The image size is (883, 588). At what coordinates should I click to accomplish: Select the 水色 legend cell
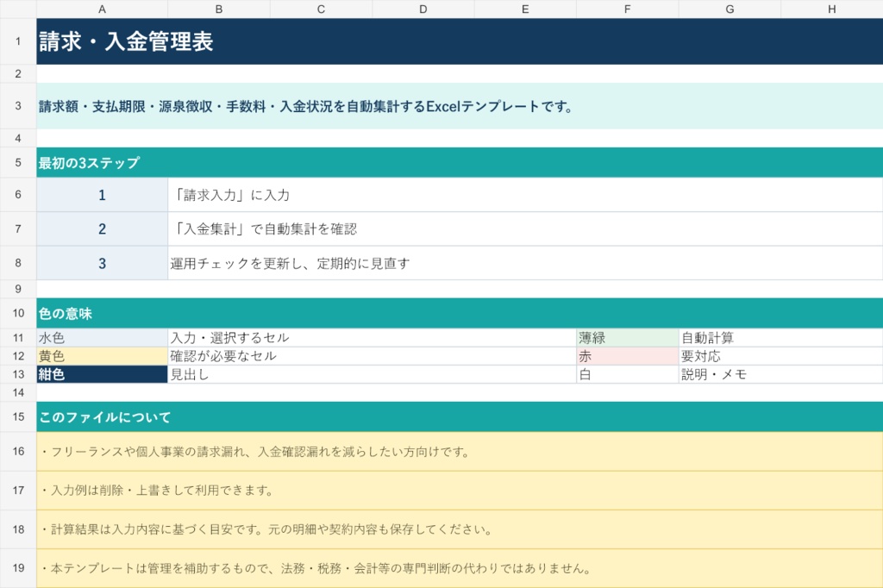[102, 337]
